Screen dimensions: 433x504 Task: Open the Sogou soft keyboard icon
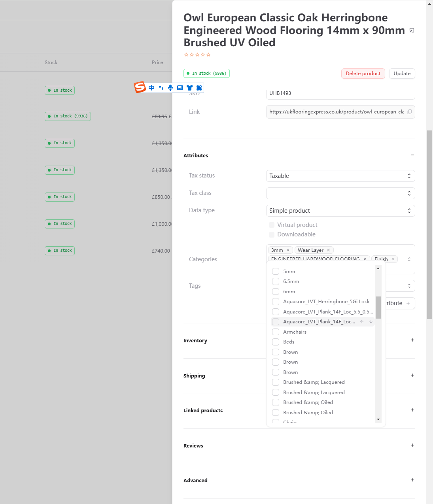(x=180, y=88)
